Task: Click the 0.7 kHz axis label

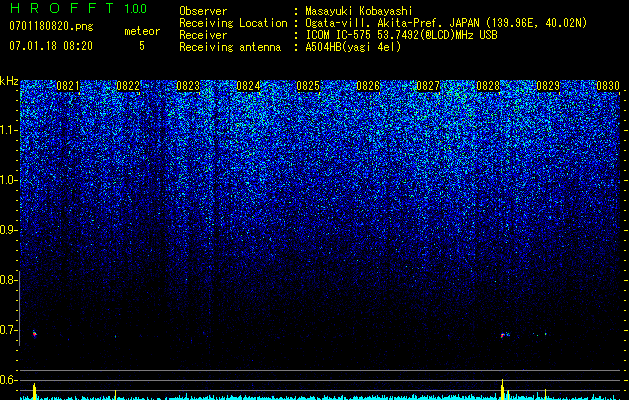Action: (x=7, y=330)
